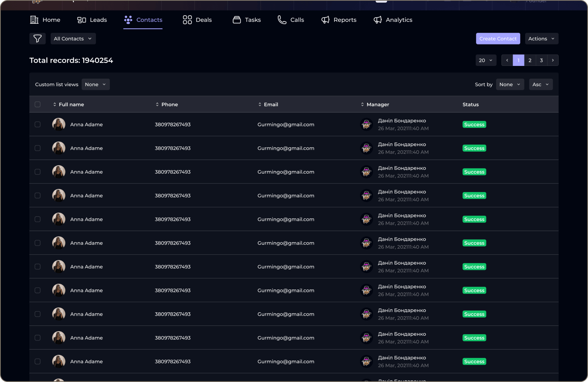
Task: Go to page 2 of results
Action: pyautogui.click(x=530, y=60)
